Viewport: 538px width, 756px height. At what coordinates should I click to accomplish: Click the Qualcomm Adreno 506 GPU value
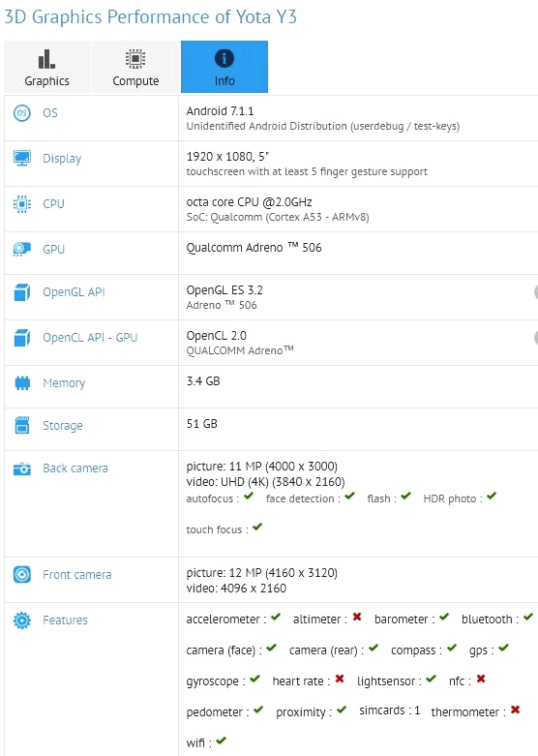click(x=254, y=248)
